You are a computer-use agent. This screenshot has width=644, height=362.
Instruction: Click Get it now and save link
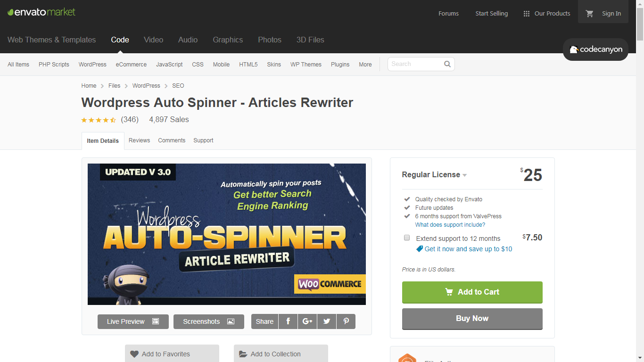point(468,249)
